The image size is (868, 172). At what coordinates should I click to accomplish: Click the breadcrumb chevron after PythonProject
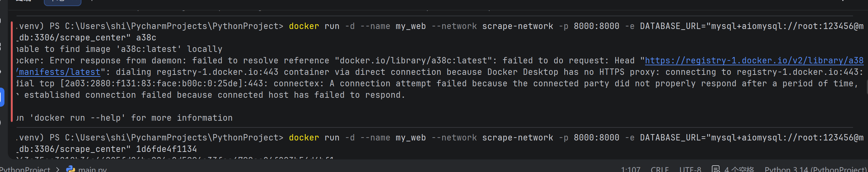(58, 169)
